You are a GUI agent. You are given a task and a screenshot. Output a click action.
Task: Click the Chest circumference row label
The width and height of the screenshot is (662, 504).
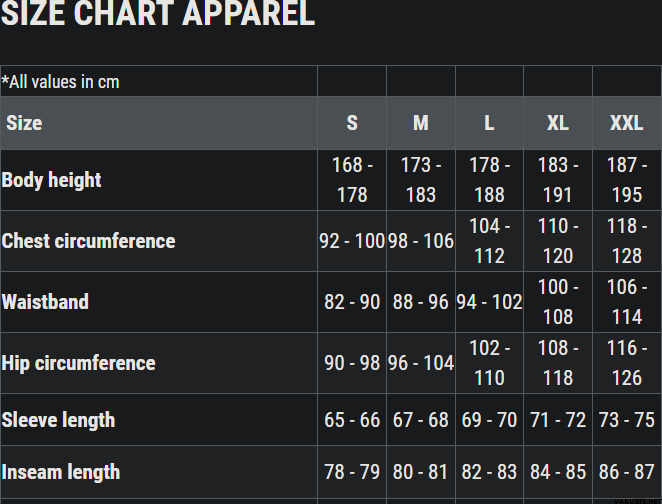click(88, 241)
